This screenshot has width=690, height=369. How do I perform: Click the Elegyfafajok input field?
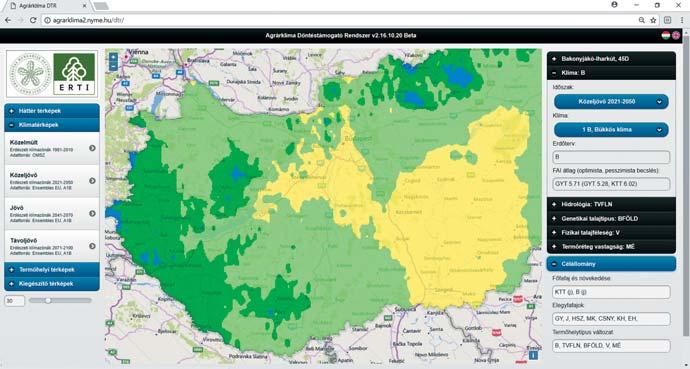[611, 318]
